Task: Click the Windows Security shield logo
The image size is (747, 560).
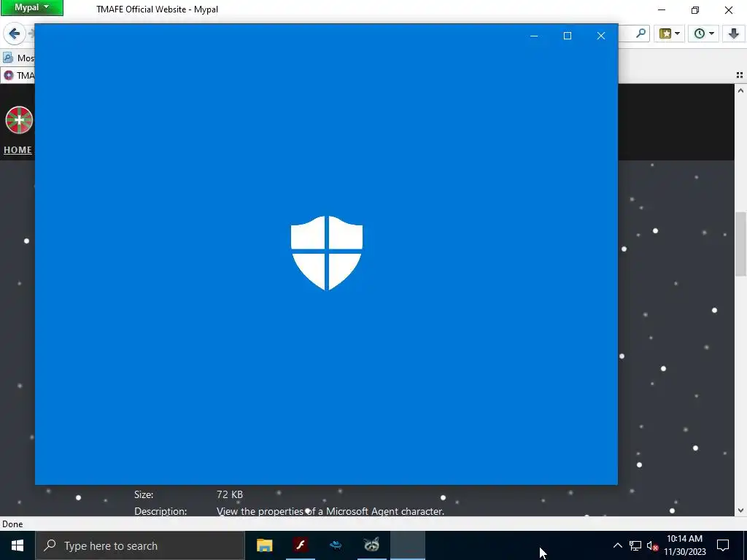Action: click(327, 253)
